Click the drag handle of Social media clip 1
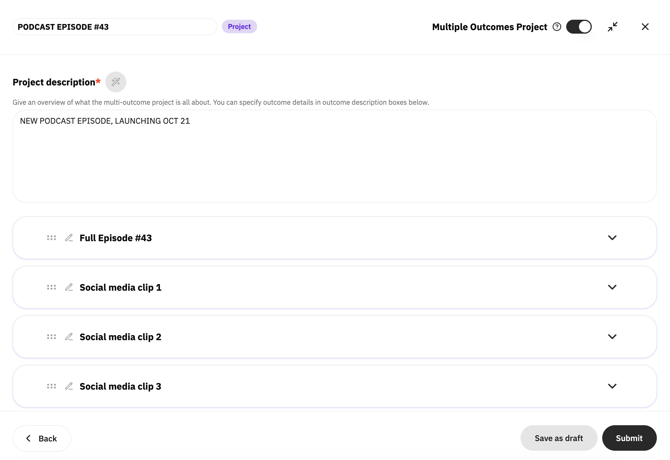Image resolution: width=670 pixels, height=460 pixels. click(51, 287)
